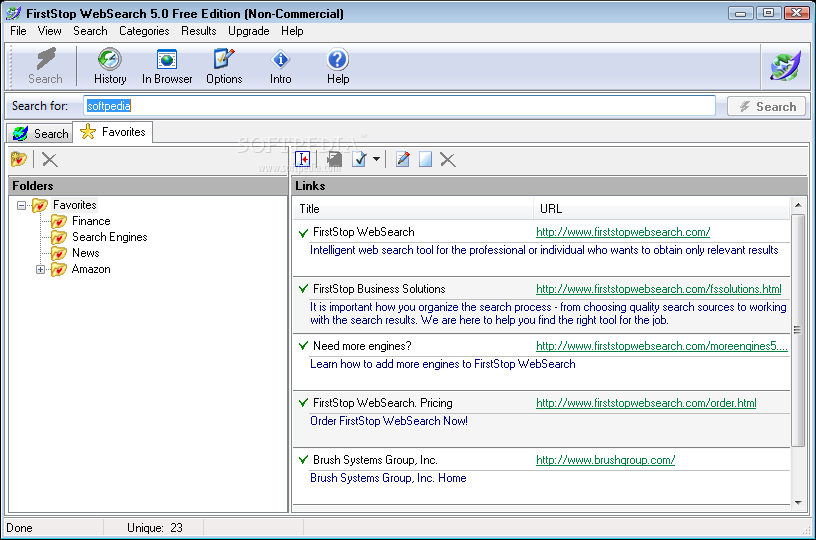Click the delete folder X icon
The width and height of the screenshot is (816, 540).
(49, 160)
